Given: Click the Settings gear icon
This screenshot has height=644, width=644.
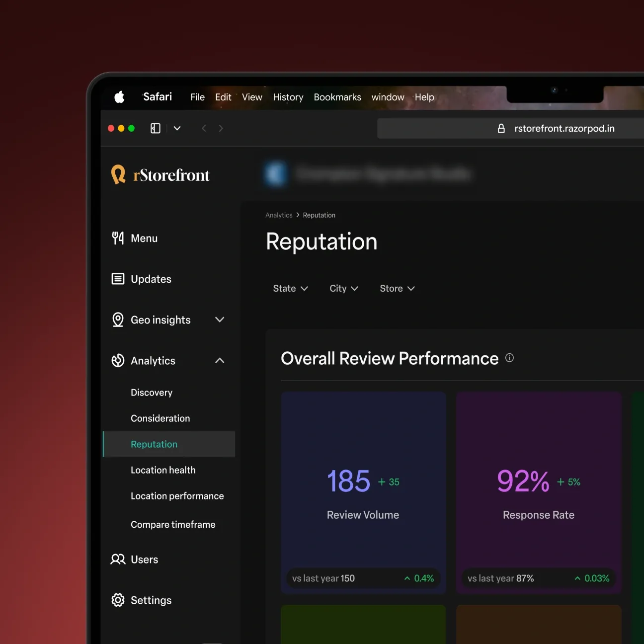Looking at the screenshot, I should coord(118,600).
